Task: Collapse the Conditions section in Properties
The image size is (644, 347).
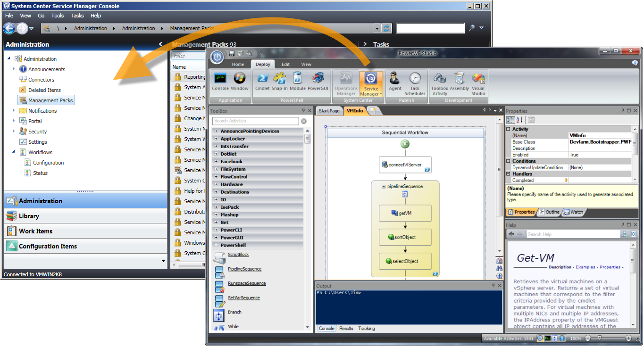Action: click(508, 161)
